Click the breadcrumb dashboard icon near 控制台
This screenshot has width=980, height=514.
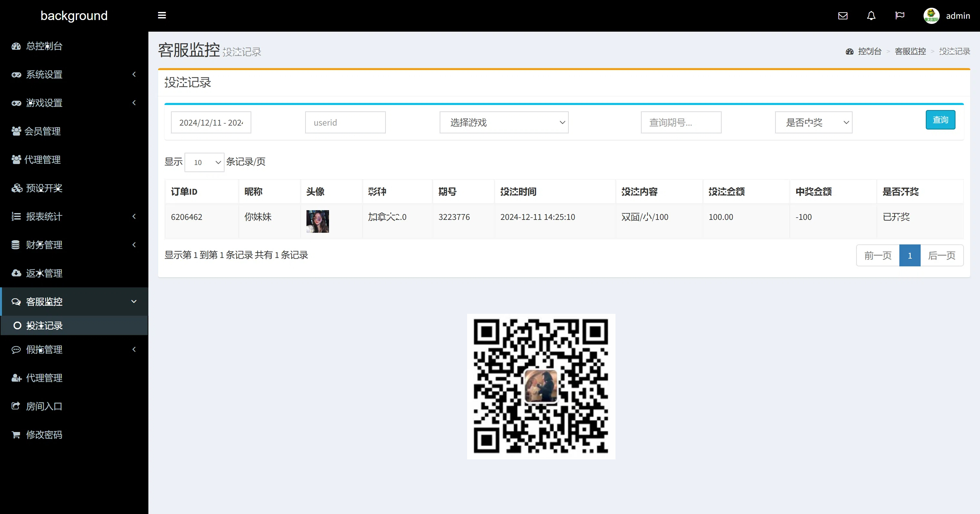[x=849, y=51]
